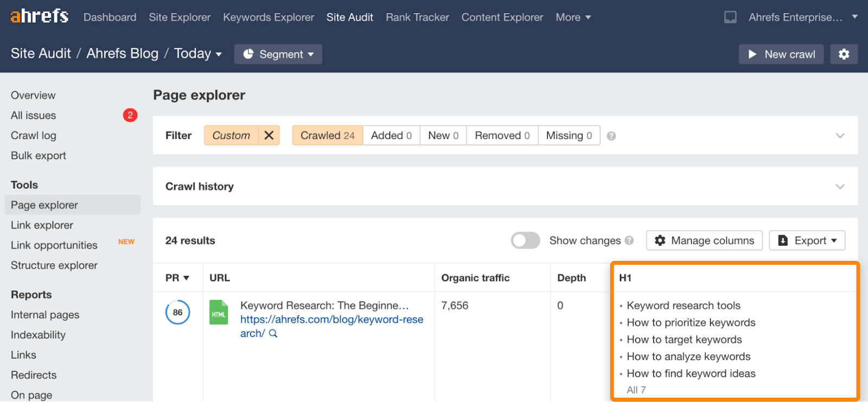
Task: Click the magnifier icon beside the URL
Action: (x=273, y=334)
